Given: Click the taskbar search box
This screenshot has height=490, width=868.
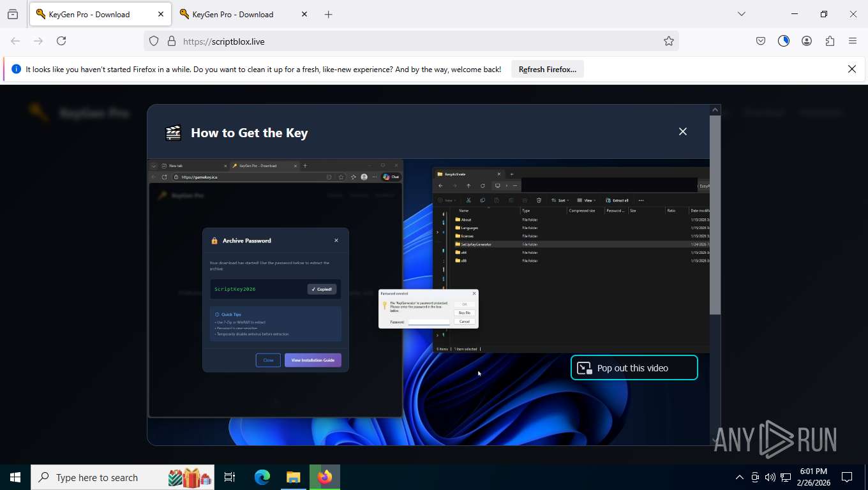Looking at the screenshot, I should (x=124, y=477).
